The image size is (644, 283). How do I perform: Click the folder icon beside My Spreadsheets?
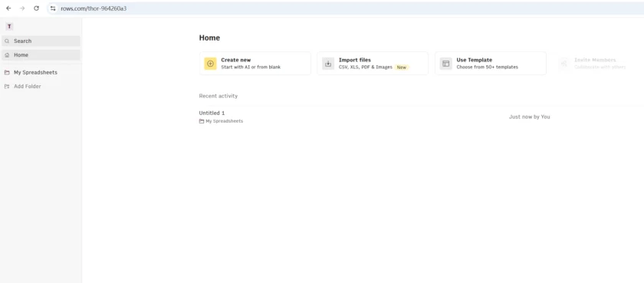click(7, 72)
